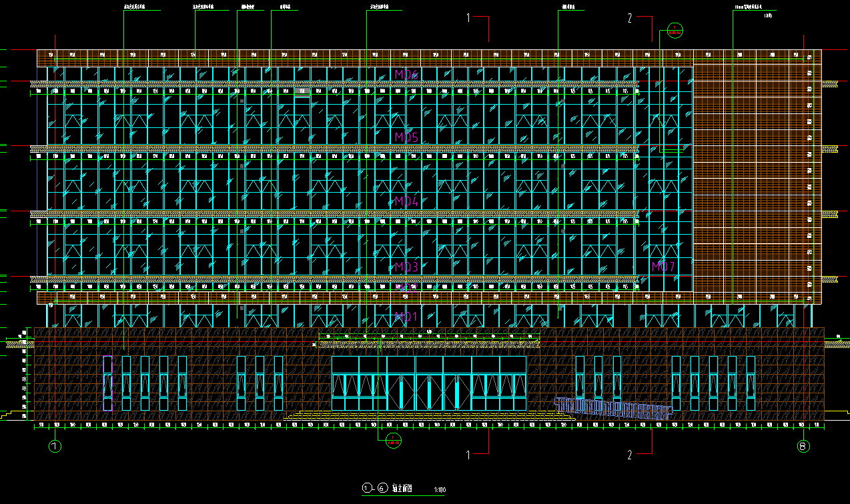
Task: Select the section mark 1 at bottom
Action: pos(468,455)
